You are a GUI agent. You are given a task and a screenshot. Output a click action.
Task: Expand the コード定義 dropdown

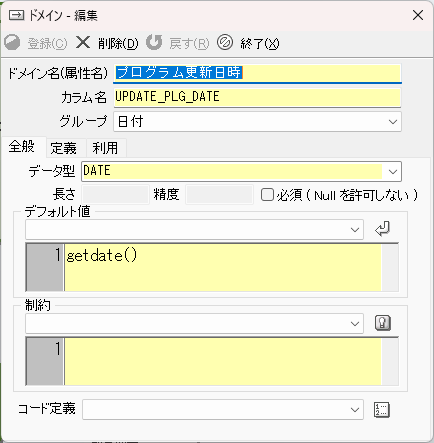tap(355, 410)
